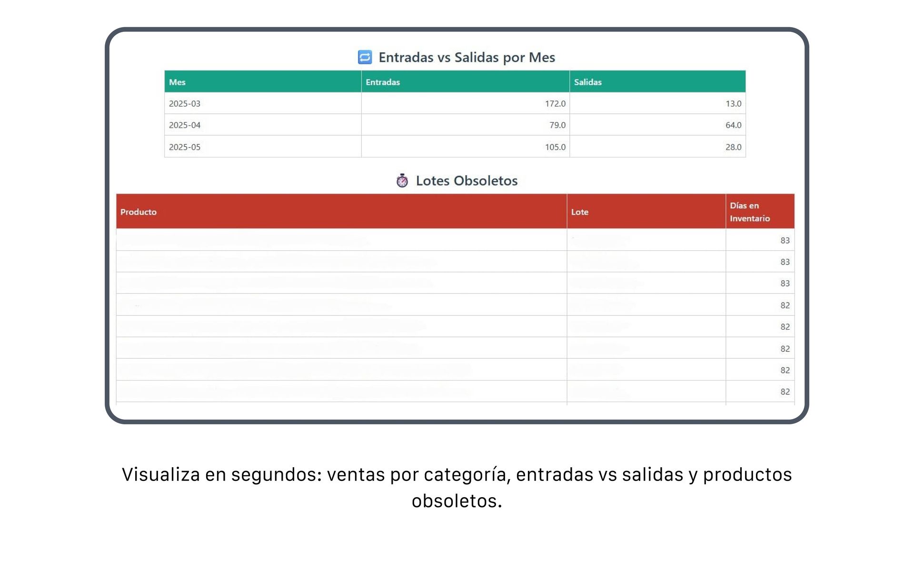This screenshot has width=914, height=588.
Task: Select the 2025-04 month cell
Action: tap(185, 125)
